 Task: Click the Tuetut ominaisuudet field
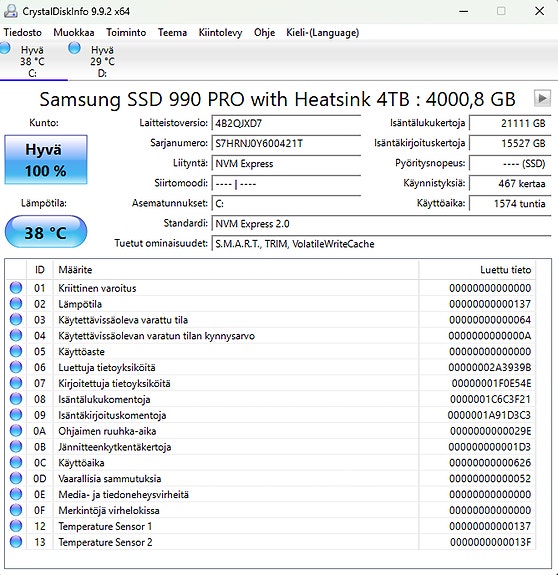[381, 244]
